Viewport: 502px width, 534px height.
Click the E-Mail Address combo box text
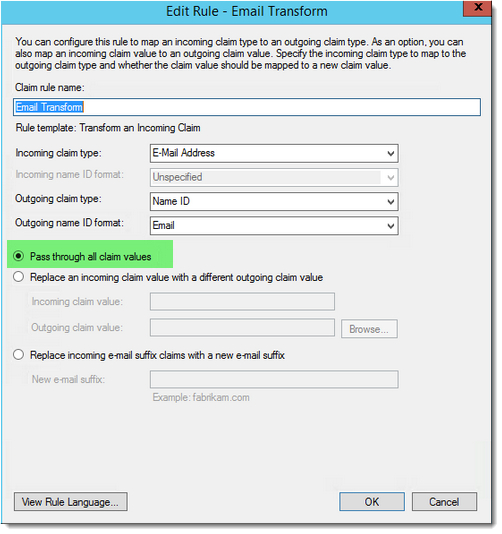click(x=185, y=154)
